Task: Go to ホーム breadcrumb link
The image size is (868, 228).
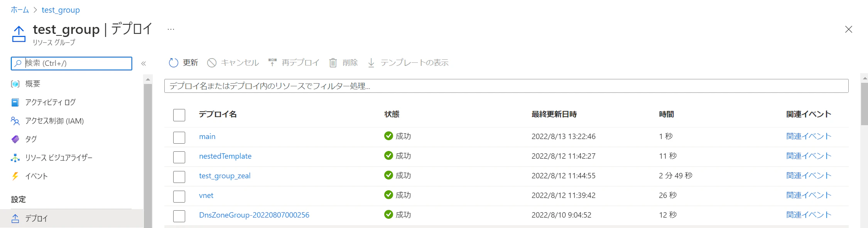Action: (20, 10)
